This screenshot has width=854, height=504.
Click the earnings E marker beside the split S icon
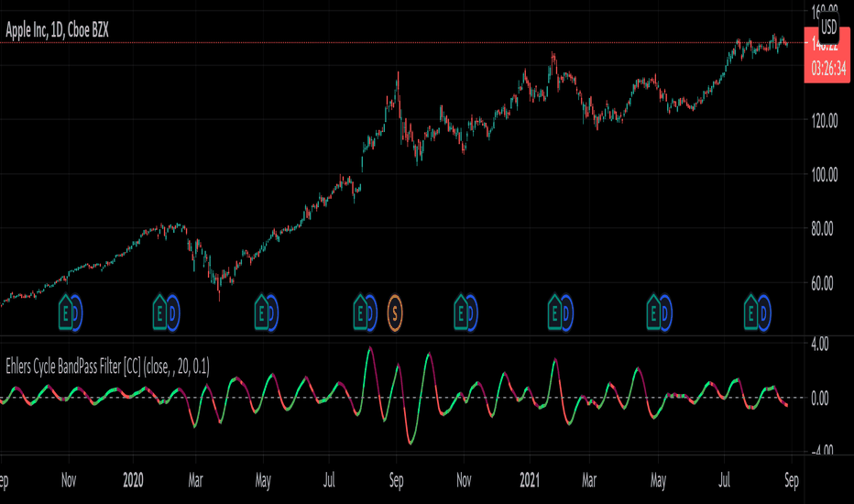(359, 312)
